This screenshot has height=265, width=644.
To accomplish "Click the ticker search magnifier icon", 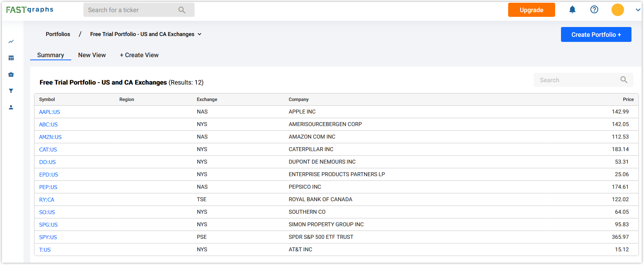I will point(182,10).
